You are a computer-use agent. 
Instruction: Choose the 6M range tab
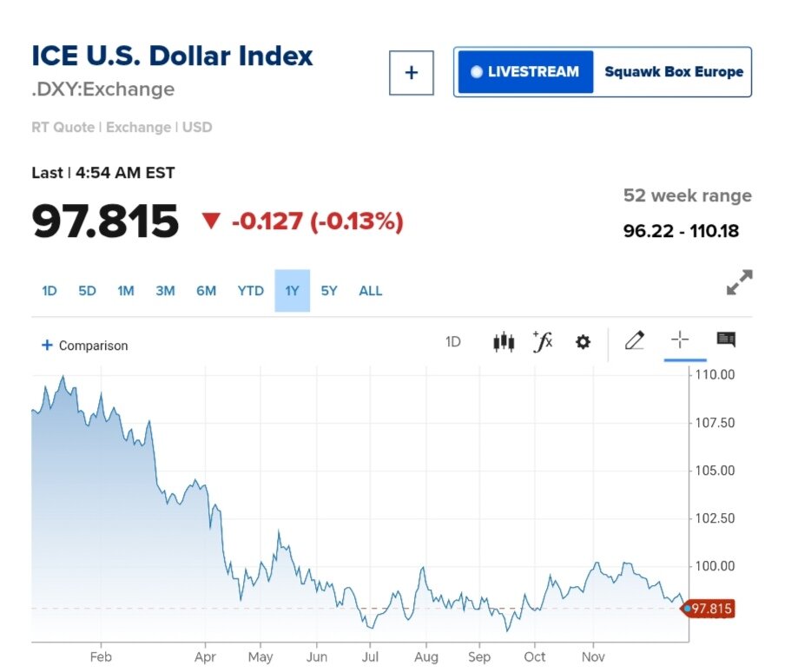click(x=206, y=291)
